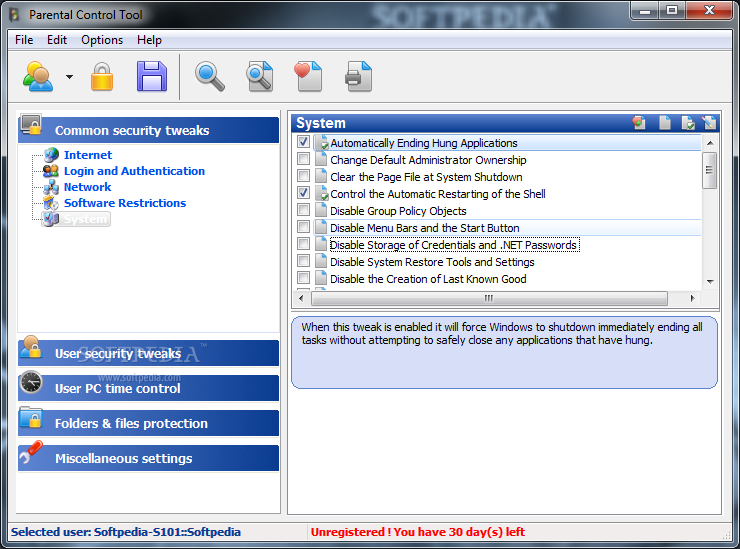Uncheck Control the Automatic Restarting of the Shell
The image size is (740, 549).
coord(303,193)
